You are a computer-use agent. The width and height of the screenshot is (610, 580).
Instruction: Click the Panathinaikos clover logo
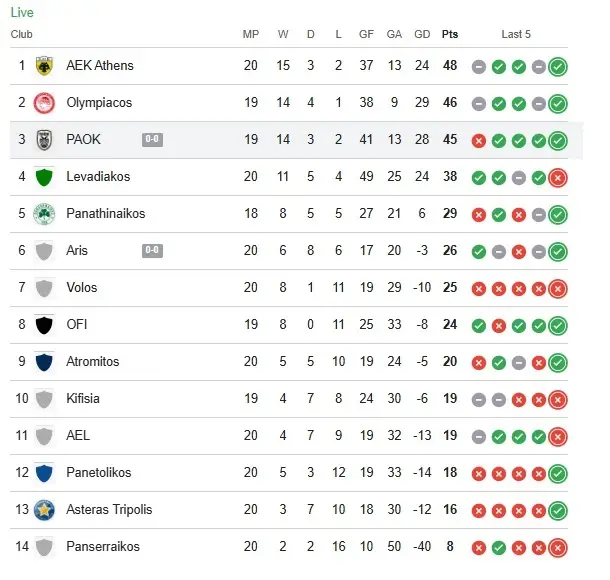point(43,214)
